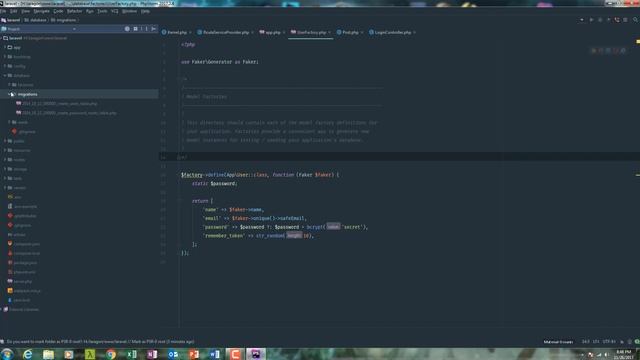Select the package.json file
640x360 pixels.
(x=22, y=263)
